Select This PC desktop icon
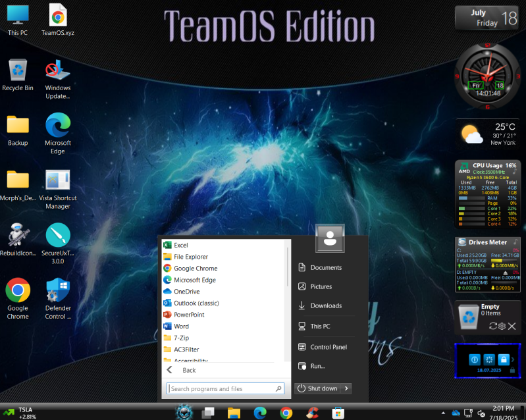 tap(18, 20)
